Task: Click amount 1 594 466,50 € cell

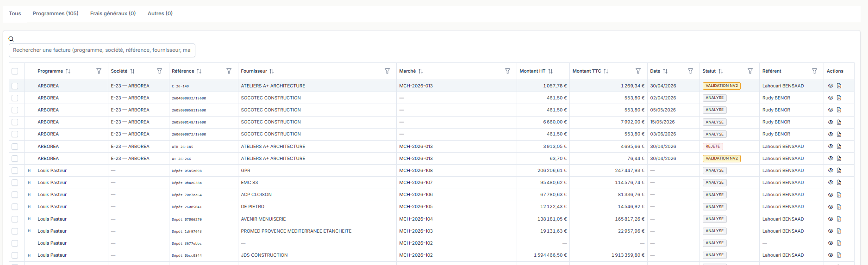Action: 550,255
